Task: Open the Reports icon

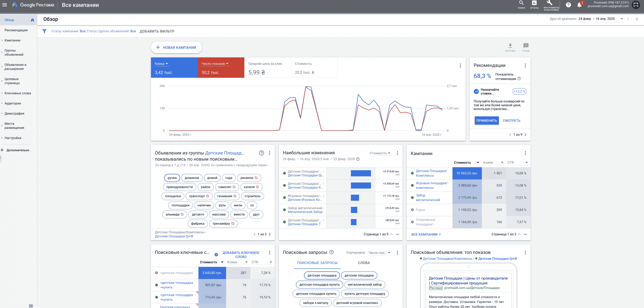Action: point(534,5)
